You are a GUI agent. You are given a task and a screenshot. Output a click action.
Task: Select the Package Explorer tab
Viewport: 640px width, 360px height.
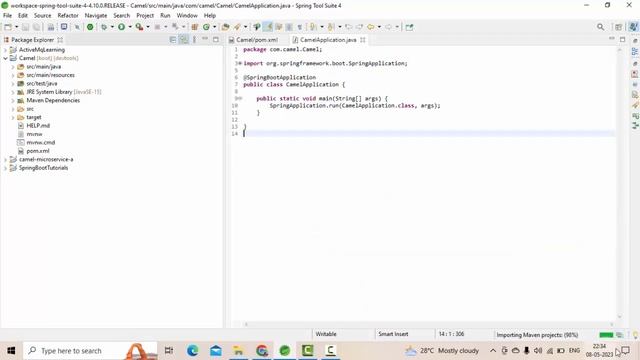[33, 40]
